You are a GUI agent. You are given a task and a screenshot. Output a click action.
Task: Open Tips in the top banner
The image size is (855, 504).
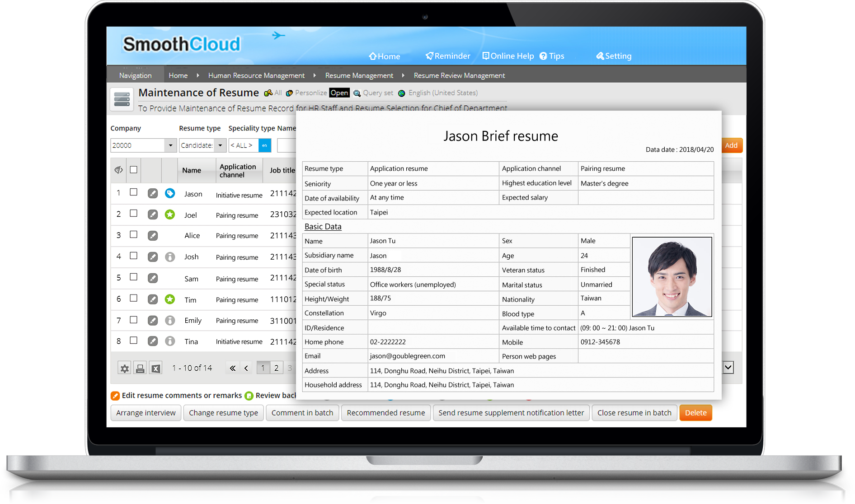[552, 56]
